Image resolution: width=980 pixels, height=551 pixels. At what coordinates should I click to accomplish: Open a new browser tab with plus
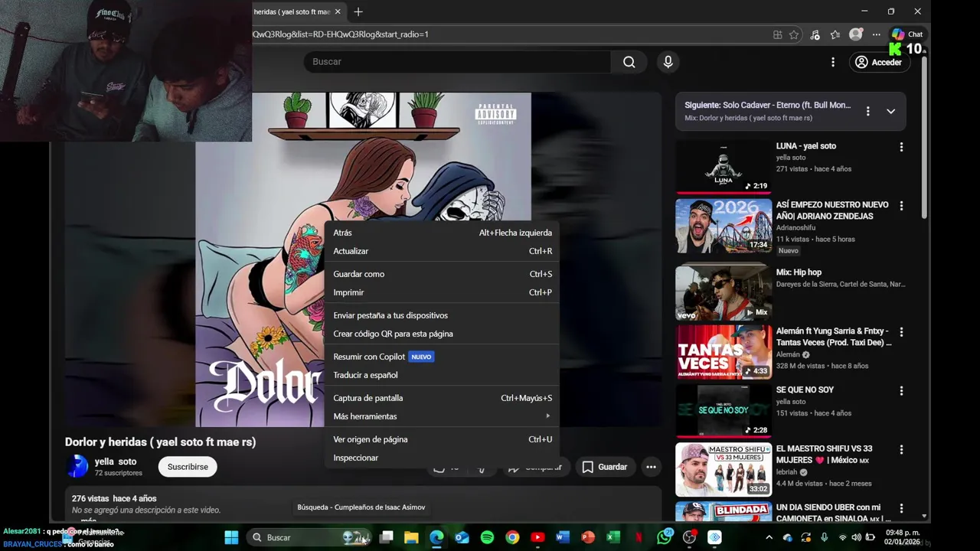(x=358, y=11)
